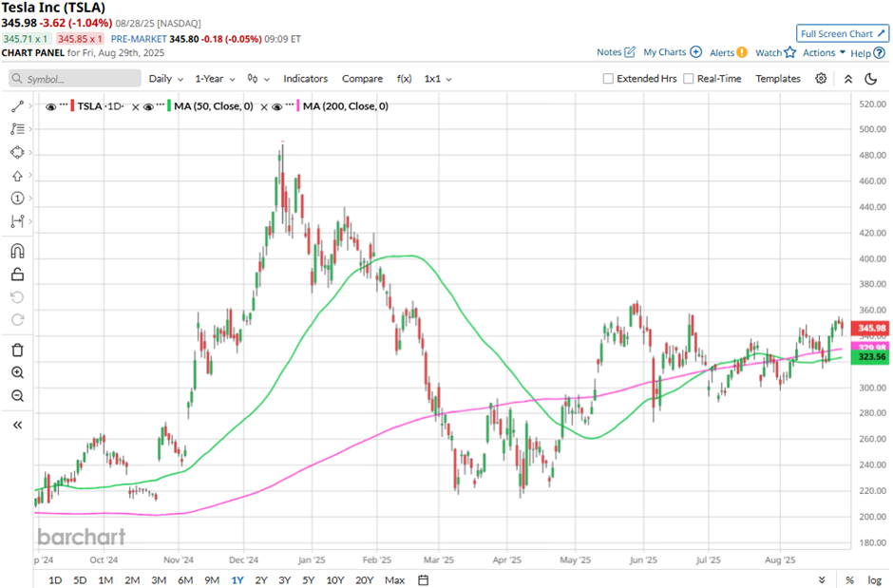Toggle percent scale on price axis

pyautogui.click(x=849, y=580)
